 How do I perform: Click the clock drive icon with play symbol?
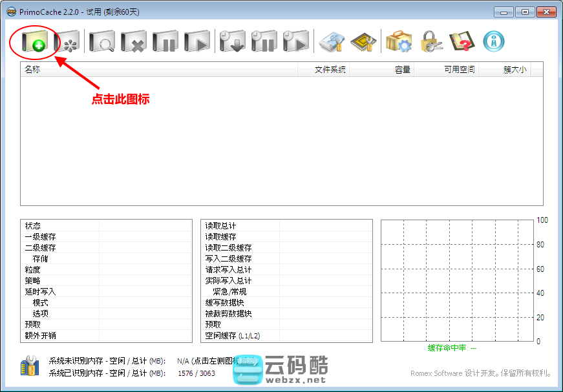[x=295, y=42]
